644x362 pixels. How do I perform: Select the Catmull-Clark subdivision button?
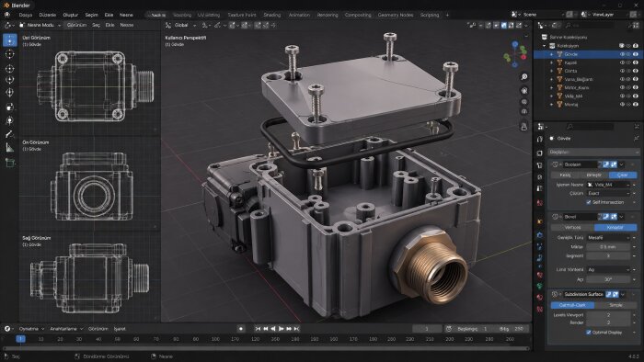(572, 305)
